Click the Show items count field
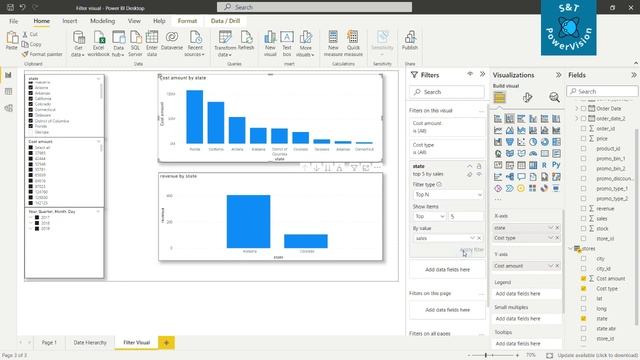Screen dimensions: 640x360 coord(466,216)
